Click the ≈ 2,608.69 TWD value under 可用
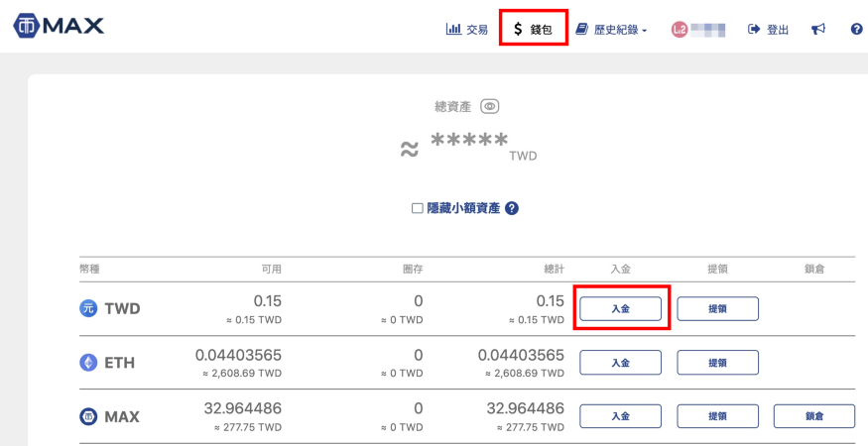This screenshot has width=868, height=446. click(242, 374)
